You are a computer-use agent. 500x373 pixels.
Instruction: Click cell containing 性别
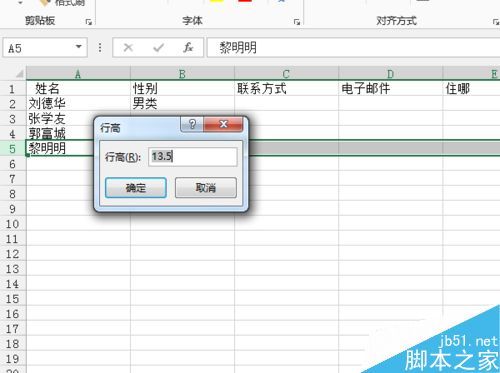coord(182,89)
